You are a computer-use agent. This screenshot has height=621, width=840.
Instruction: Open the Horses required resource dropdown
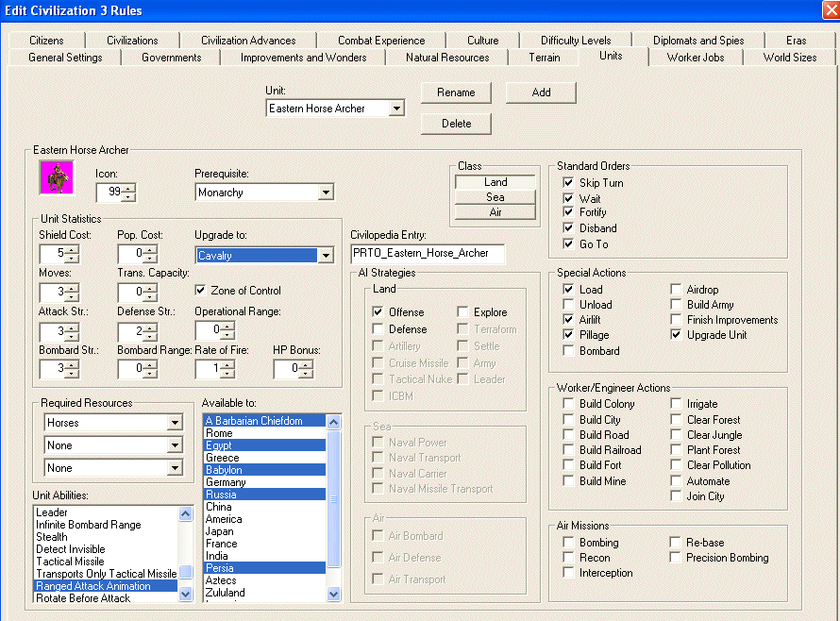pyautogui.click(x=175, y=423)
